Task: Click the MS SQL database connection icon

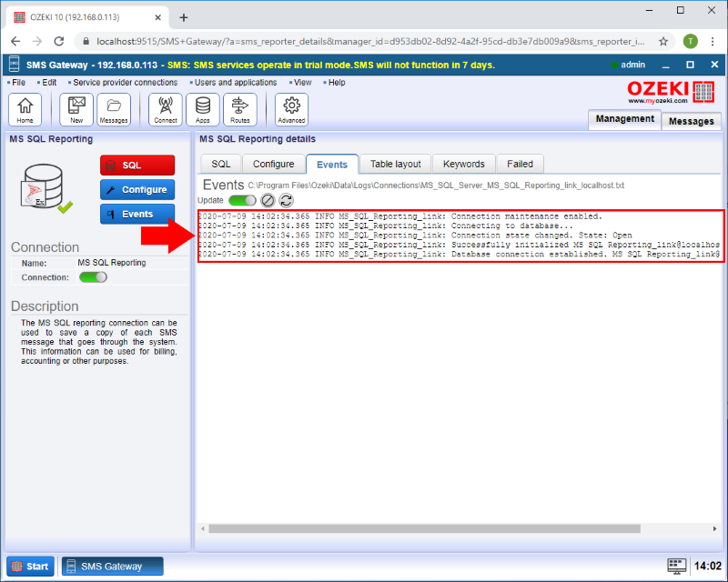Action: point(45,188)
